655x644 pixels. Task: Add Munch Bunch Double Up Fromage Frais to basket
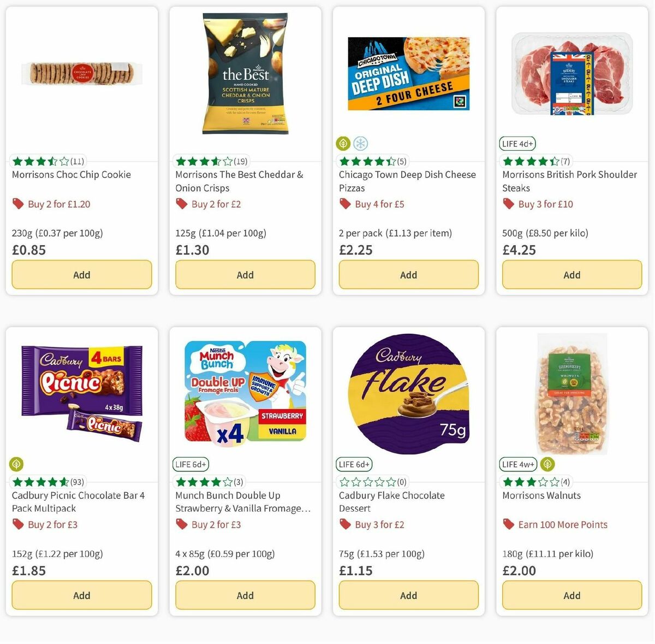pos(245,595)
